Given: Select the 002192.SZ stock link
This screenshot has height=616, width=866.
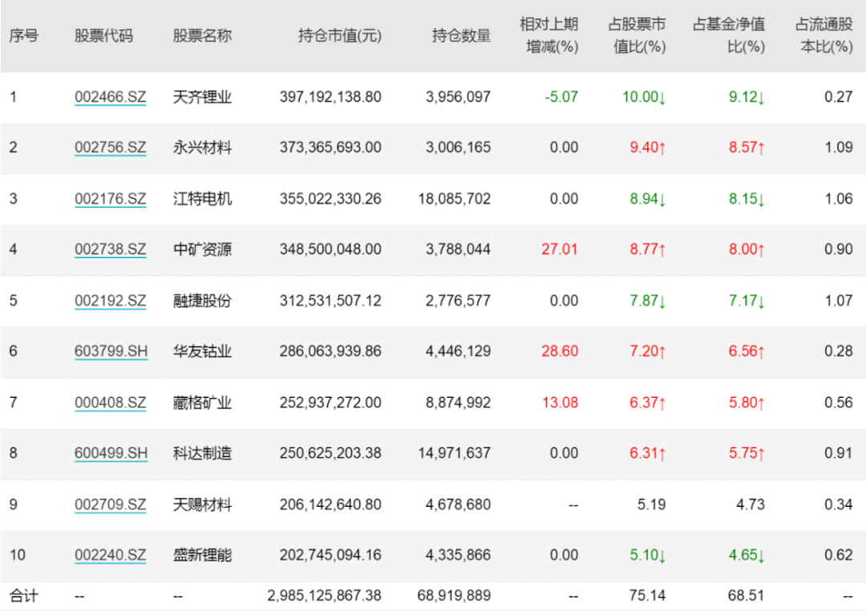Looking at the screenshot, I should pyautogui.click(x=111, y=301).
